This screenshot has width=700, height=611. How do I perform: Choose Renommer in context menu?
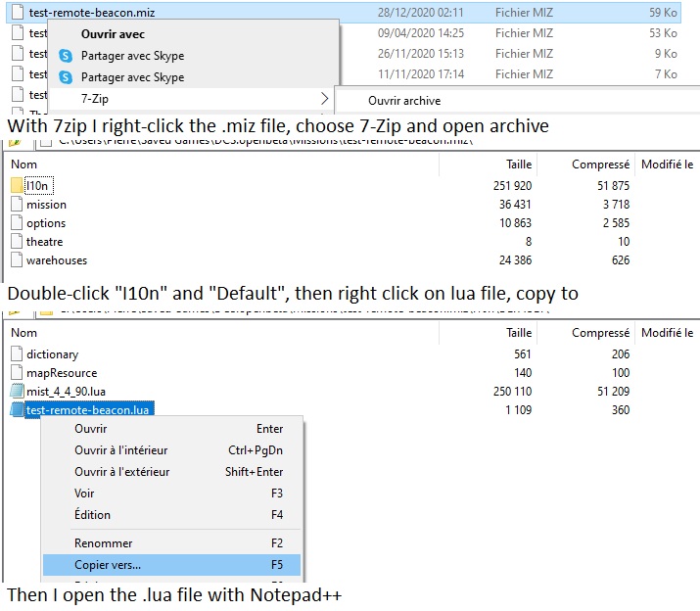[x=172, y=543]
